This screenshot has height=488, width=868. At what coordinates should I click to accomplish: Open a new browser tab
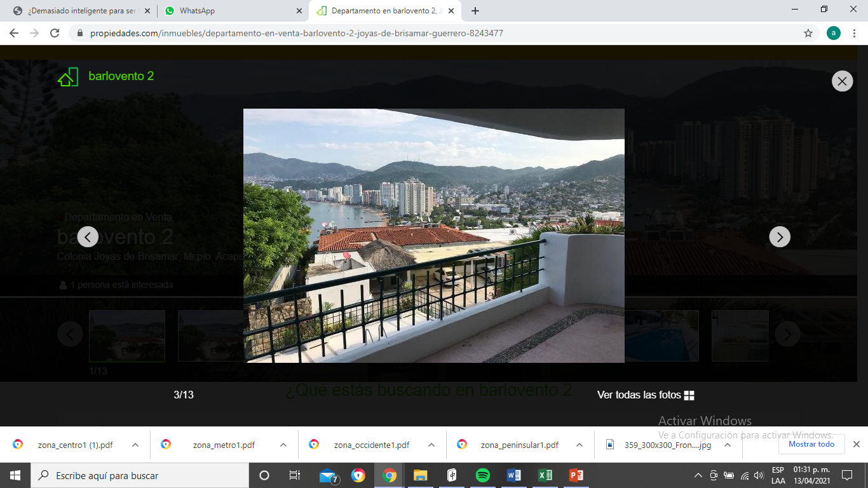[475, 11]
